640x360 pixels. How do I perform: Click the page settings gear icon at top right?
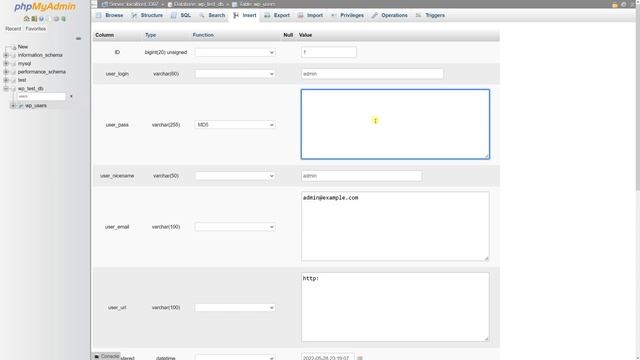(x=623, y=4)
